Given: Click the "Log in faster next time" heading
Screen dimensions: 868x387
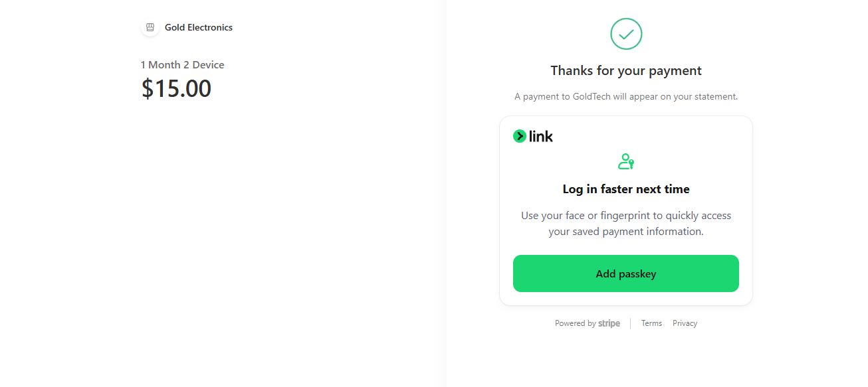Looking at the screenshot, I should click(626, 189).
